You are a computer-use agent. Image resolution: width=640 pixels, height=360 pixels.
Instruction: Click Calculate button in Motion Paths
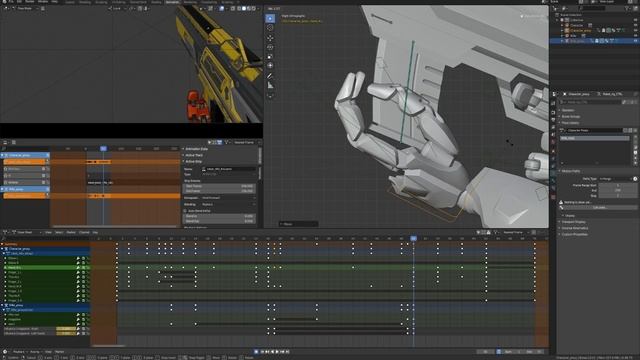[599, 207]
